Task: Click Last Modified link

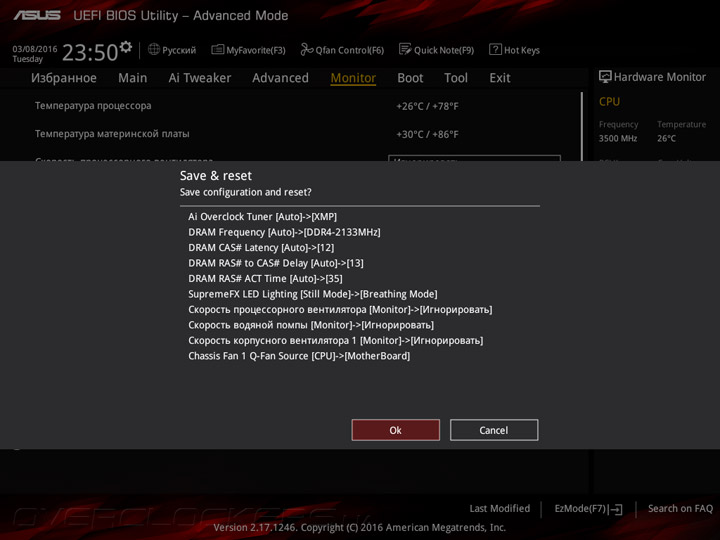Action: pos(500,509)
